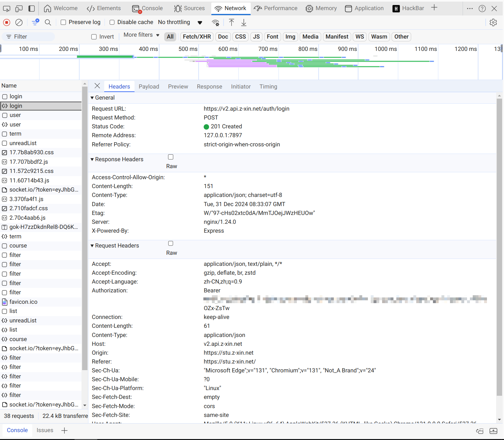Switch to the Preview tab
The height and width of the screenshot is (440, 504).
point(178,87)
